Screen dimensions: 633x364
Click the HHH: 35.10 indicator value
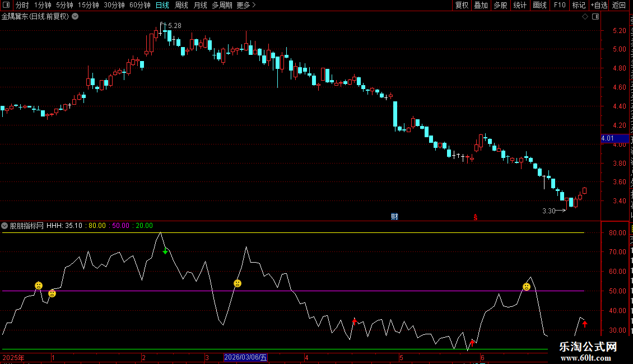coord(64,226)
